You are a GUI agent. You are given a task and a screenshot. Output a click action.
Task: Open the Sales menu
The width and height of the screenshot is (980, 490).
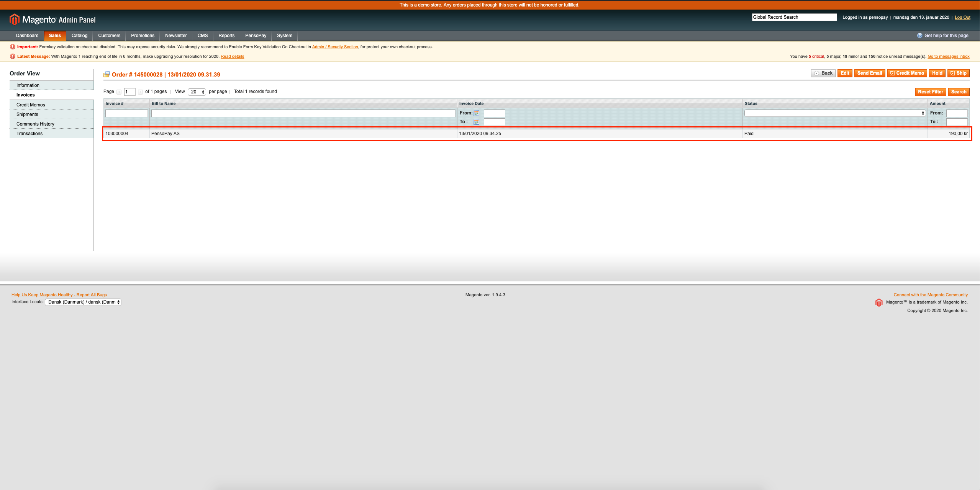click(x=55, y=36)
